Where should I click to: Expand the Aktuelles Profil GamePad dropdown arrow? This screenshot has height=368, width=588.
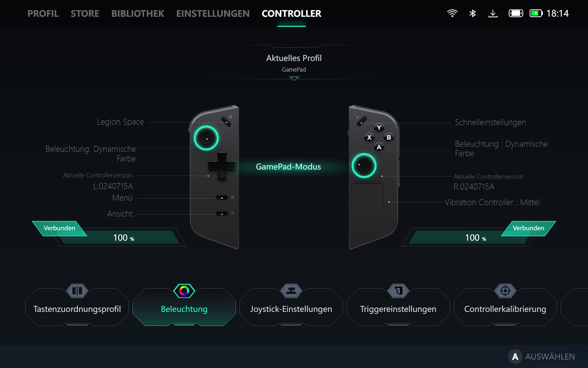294,79
